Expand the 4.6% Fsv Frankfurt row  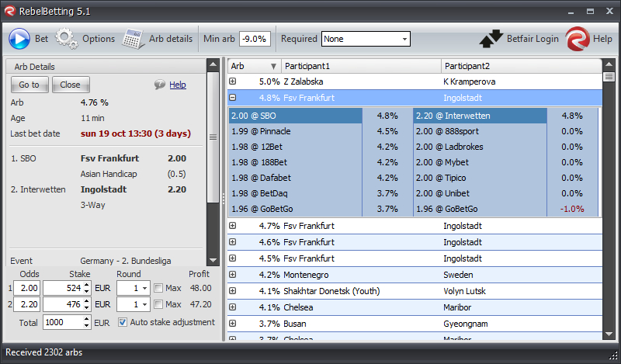pos(232,242)
